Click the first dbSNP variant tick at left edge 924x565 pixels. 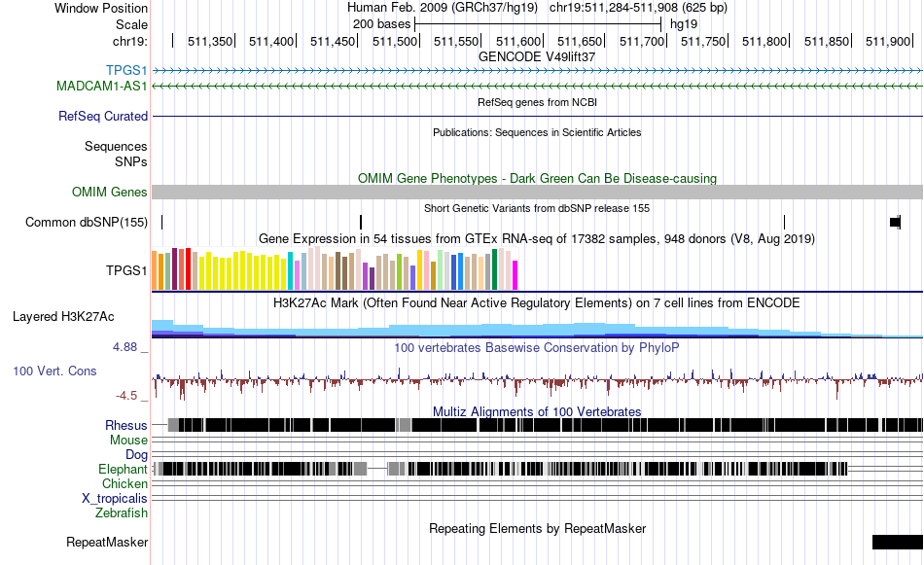click(162, 222)
